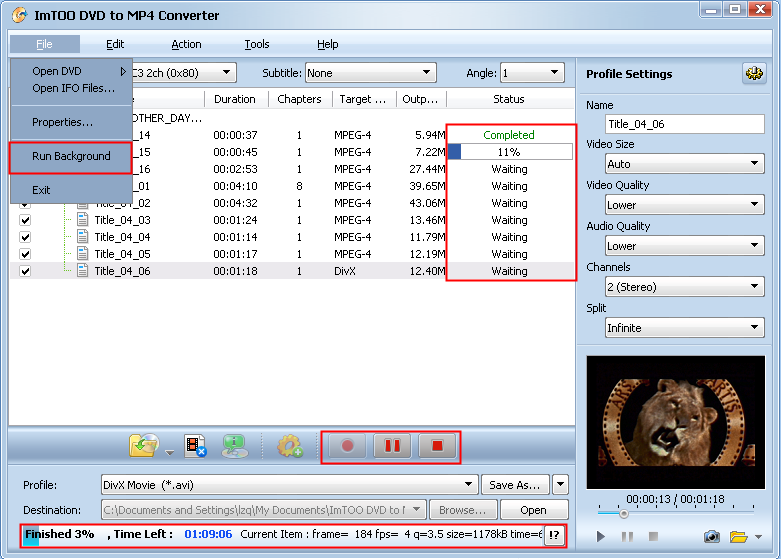Uncheck the Title_04_05 checkbox
Image resolution: width=781 pixels, height=559 pixels.
click(x=25, y=254)
